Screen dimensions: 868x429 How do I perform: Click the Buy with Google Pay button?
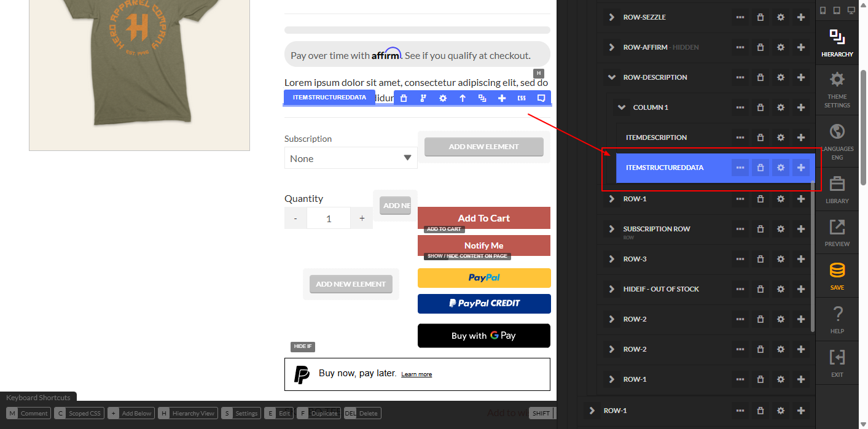point(484,336)
